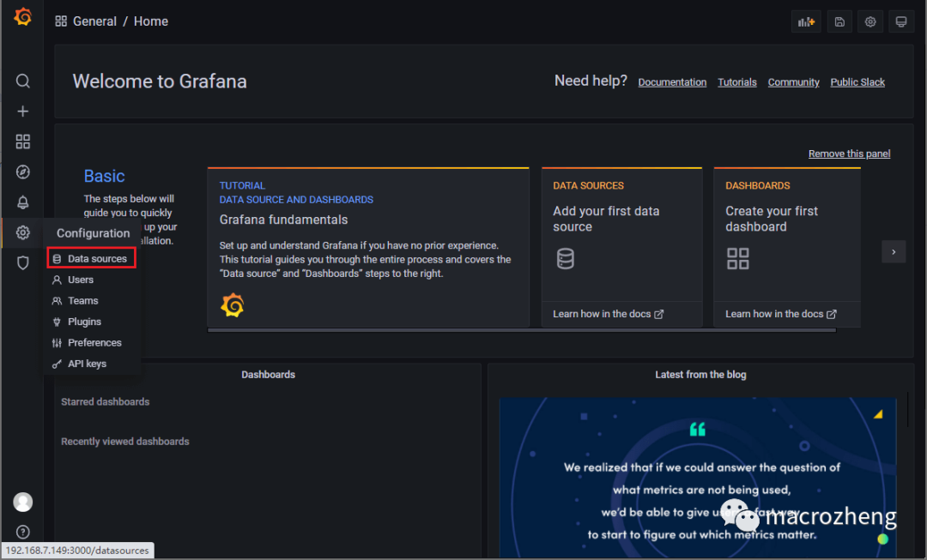Open the Server Admin shield icon
Image resolution: width=927 pixels, height=560 pixels.
click(22, 263)
